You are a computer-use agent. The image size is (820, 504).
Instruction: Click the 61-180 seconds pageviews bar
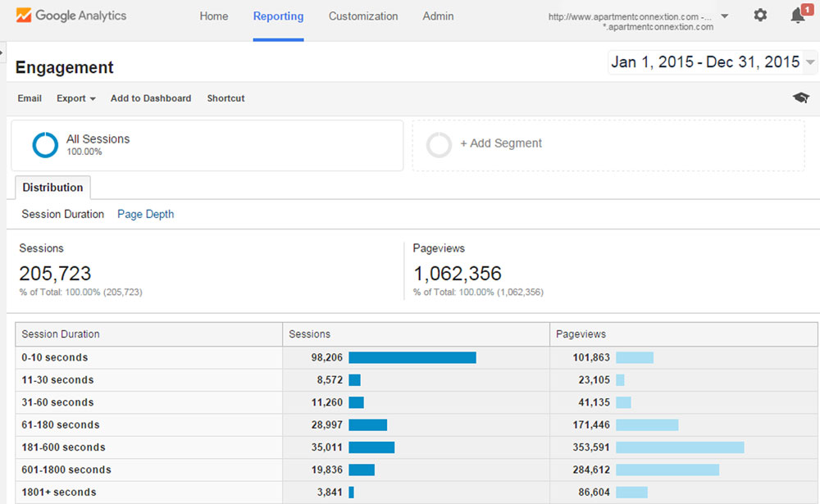(x=647, y=425)
